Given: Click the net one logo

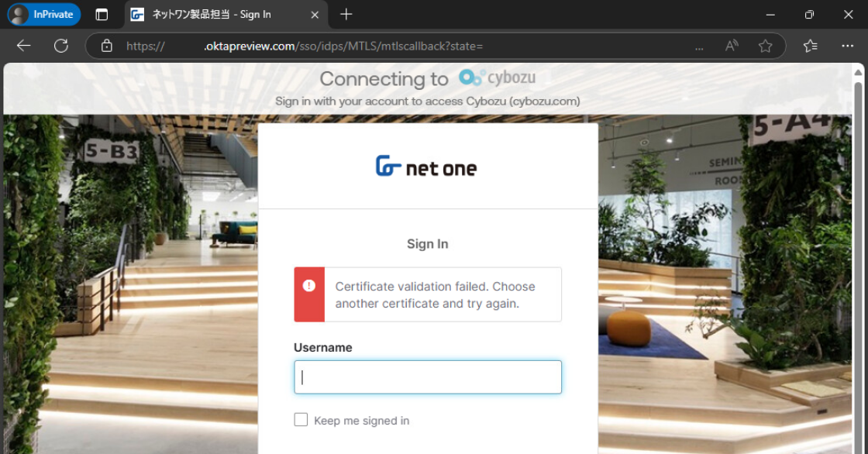Looking at the screenshot, I should click(426, 167).
